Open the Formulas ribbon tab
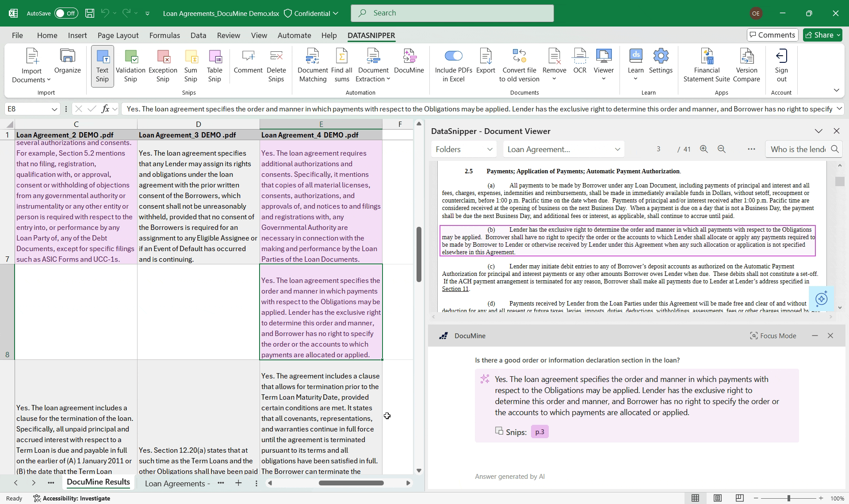Image resolution: width=849 pixels, height=504 pixels. click(164, 35)
